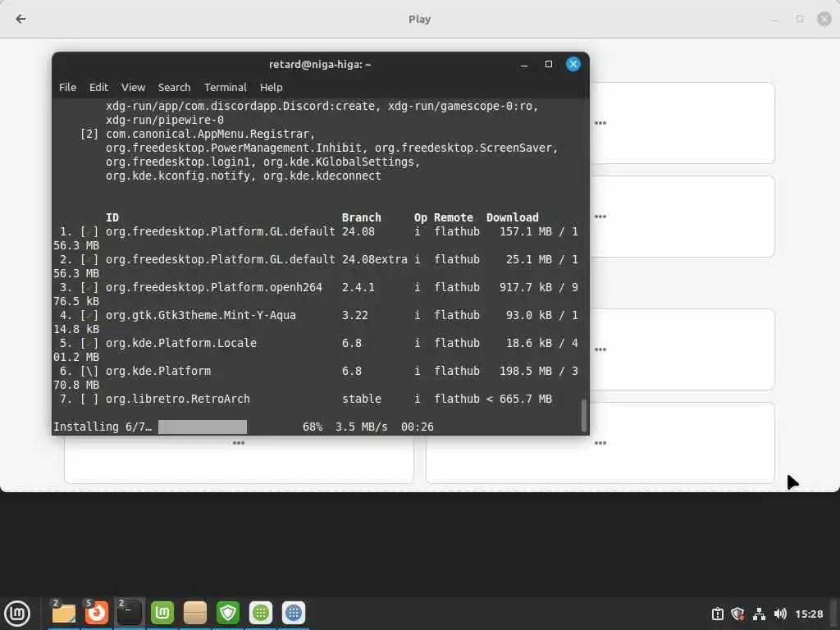Click 'com.canonical.AppMenu.Registrar,' text
This screenshot has width=840, height=630.
(211, 134)
